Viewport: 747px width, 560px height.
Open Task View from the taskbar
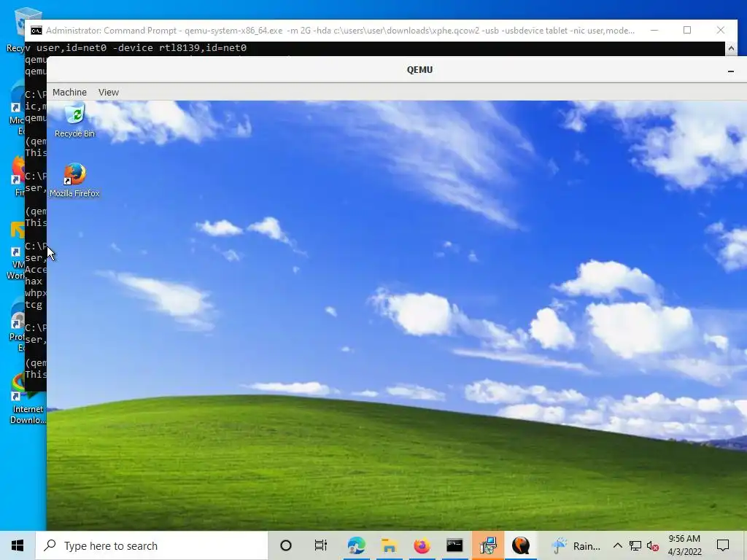(321, 545)
